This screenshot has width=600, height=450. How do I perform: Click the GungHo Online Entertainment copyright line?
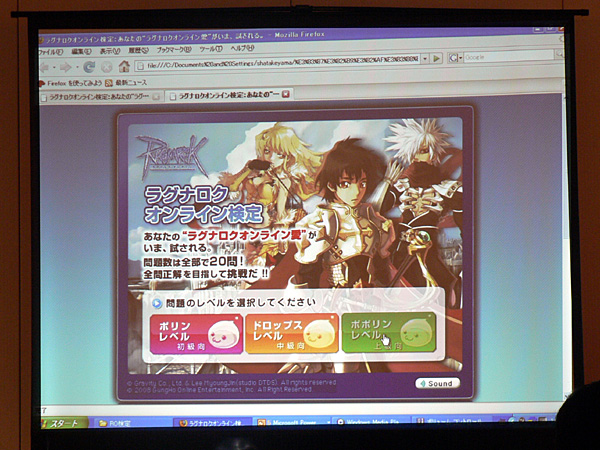tap(219, 390)
